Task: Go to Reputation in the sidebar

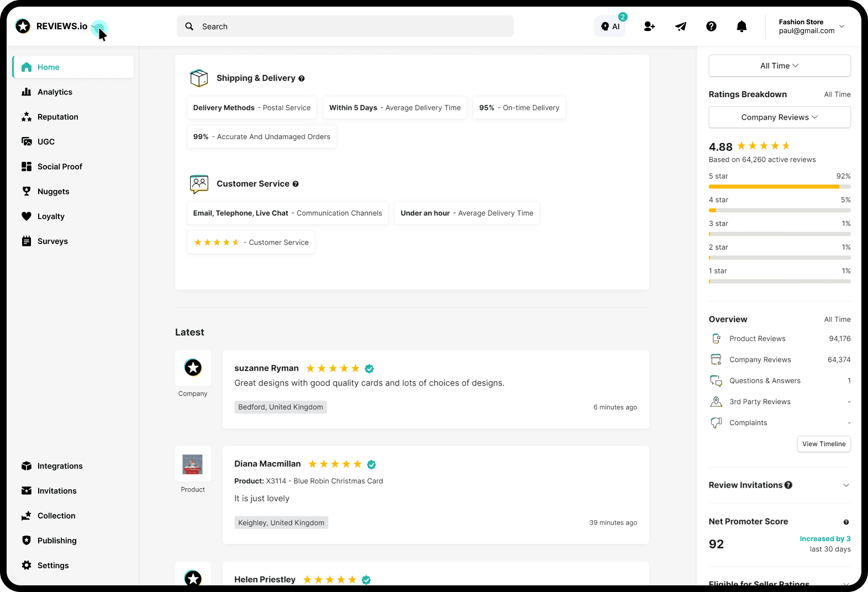Action: click(x=57, y=117)
